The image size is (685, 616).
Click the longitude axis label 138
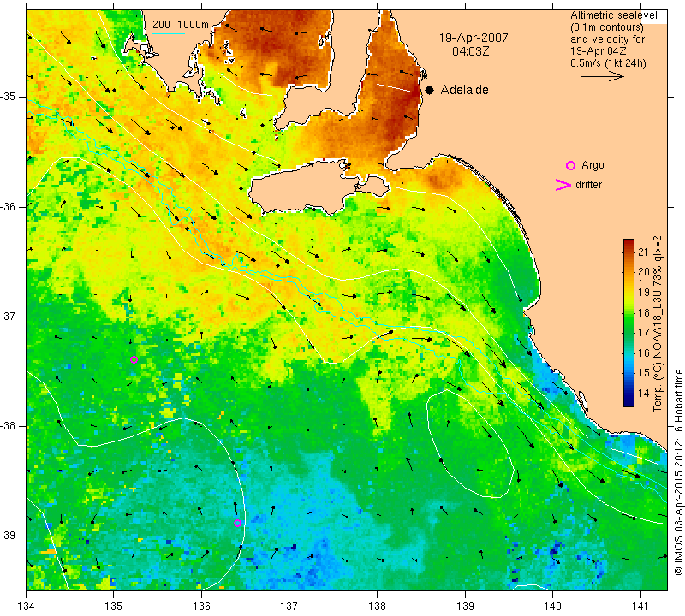(x=377, y=606)
